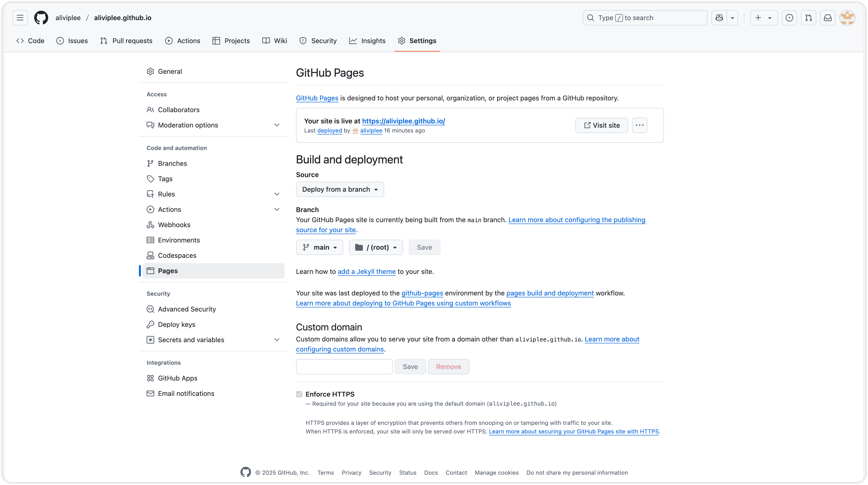Open the Deploy from a branch dropdown
868x485 pixels.
[340, 189]
